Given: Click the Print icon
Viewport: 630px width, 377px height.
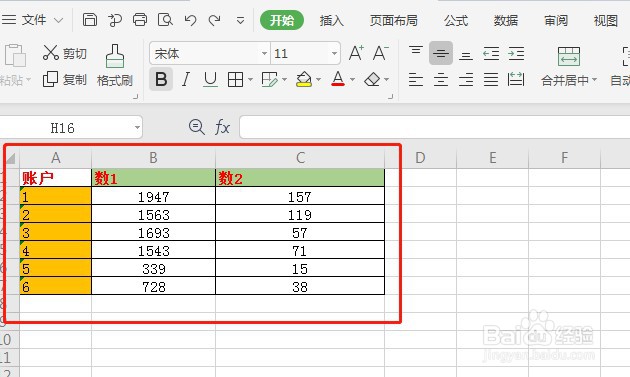Looking at the screenshot, I should click(x=140, y=19).
